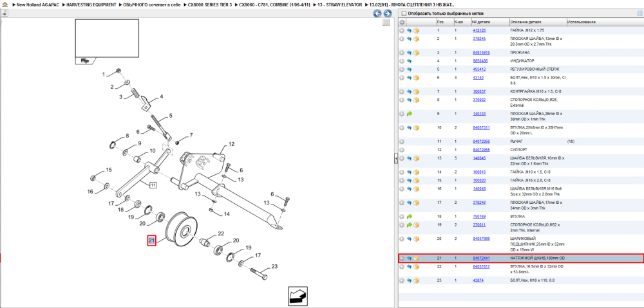Viewport: 644px width, 308px height.
Task: Click blue arrow icon in КОНТРГАЙКА row
Action: [x=409, y=91]
